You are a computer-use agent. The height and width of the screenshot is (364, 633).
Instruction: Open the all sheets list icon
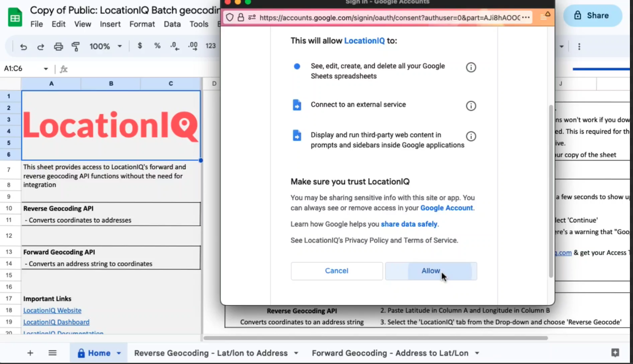click(x=52, y=353)
